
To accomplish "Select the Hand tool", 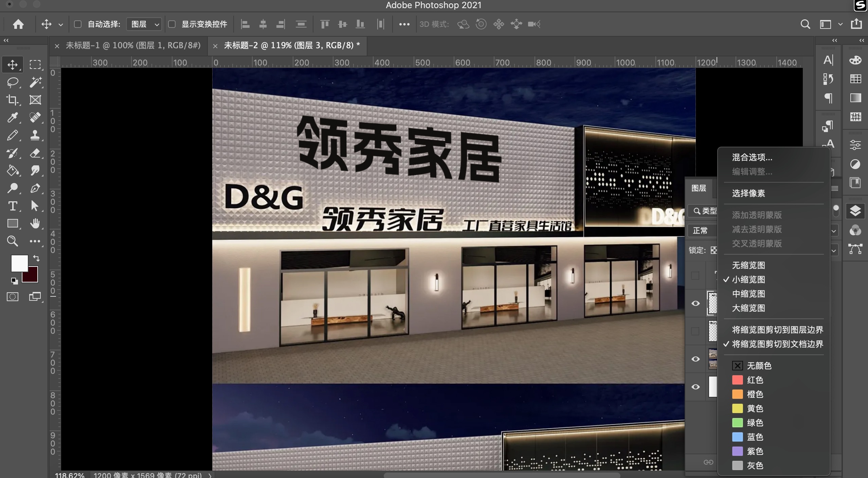I will pyautogui.click(x=35, y=223).
